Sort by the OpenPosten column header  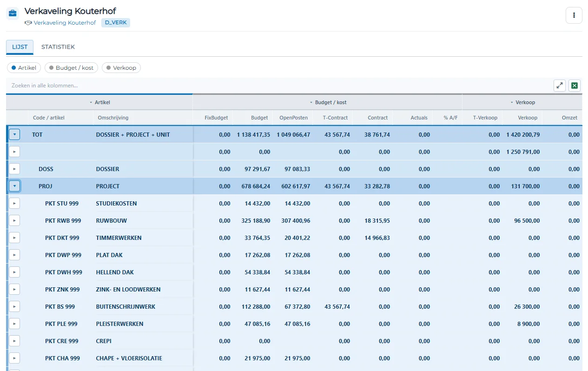(293, 118)
